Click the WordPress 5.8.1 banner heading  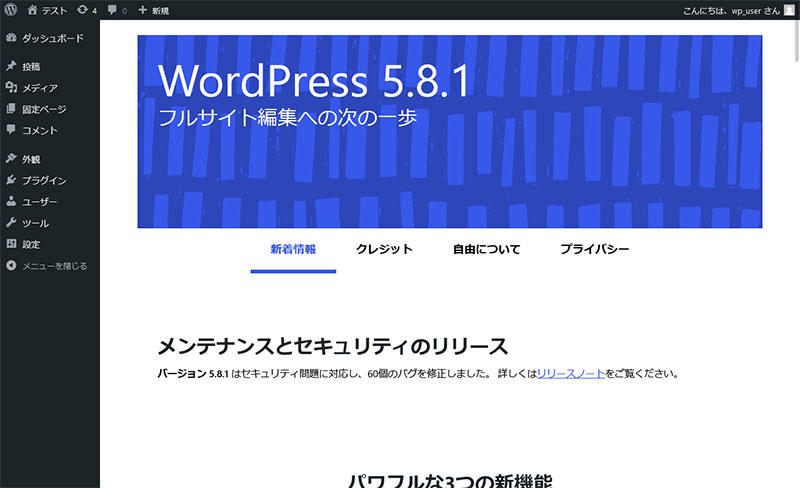[314, 81]
